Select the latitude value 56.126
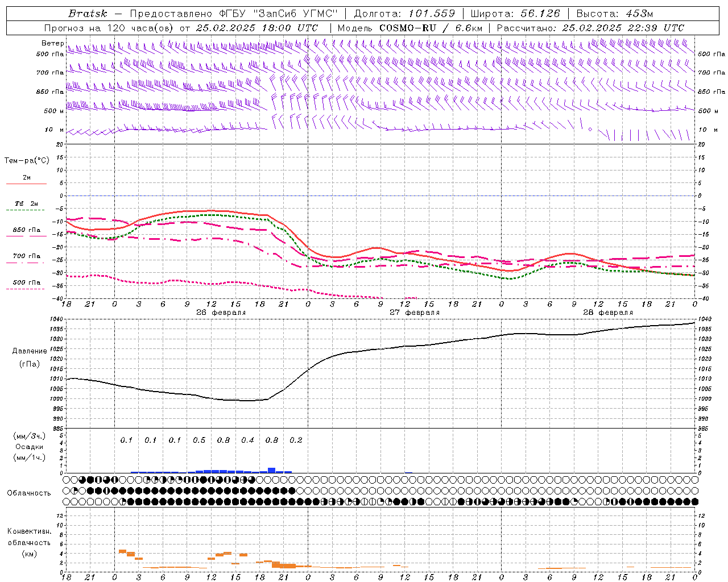The height and width of the screenshot is (582, 728). pos(540,14)
